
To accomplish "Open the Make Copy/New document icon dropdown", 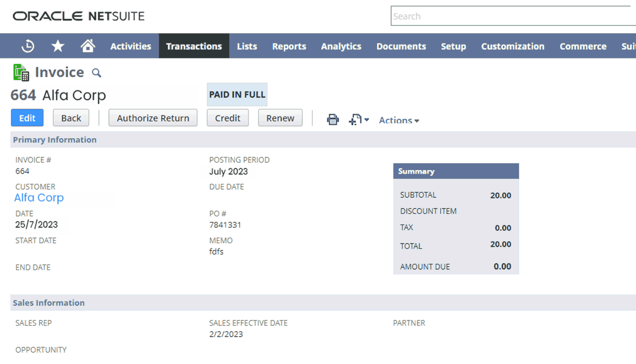I will pos(359,119).
